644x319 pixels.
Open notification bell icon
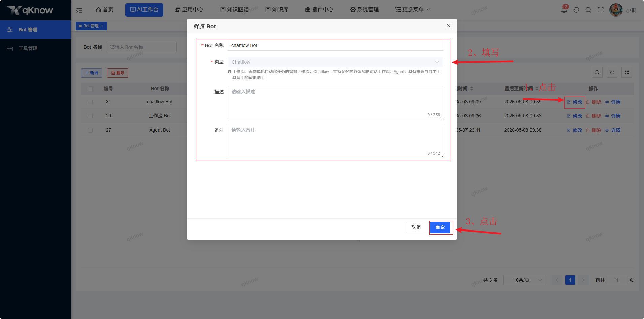pyautogui.click(x=564, y=10)
